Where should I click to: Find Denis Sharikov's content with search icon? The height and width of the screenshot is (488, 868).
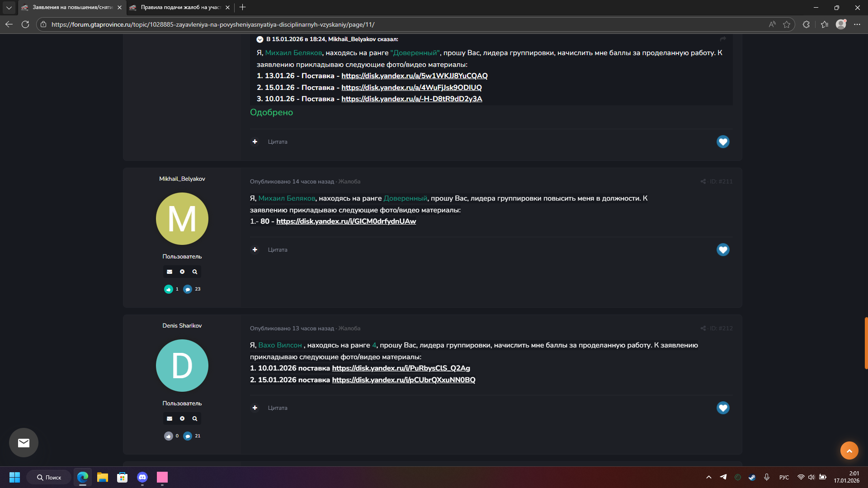195,418
